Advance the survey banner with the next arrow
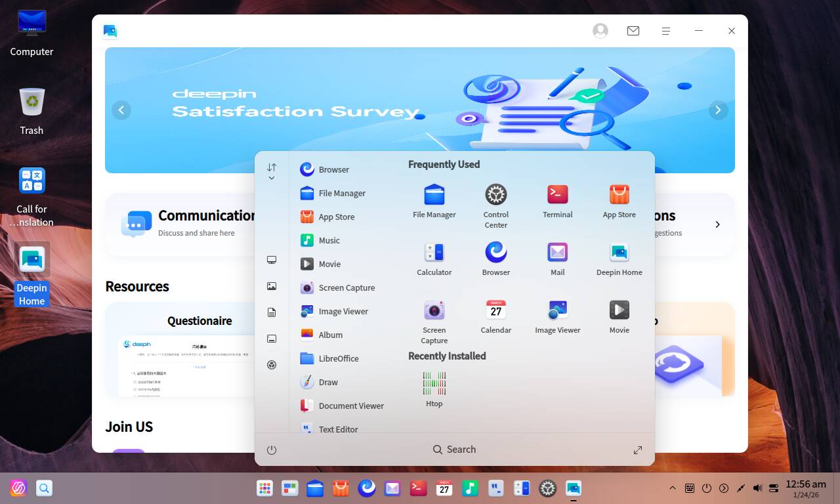The image size is (840, 504). [x=718, y=110]
